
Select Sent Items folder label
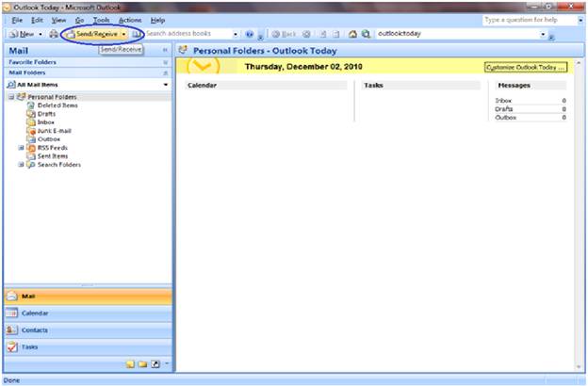(53, 156)
